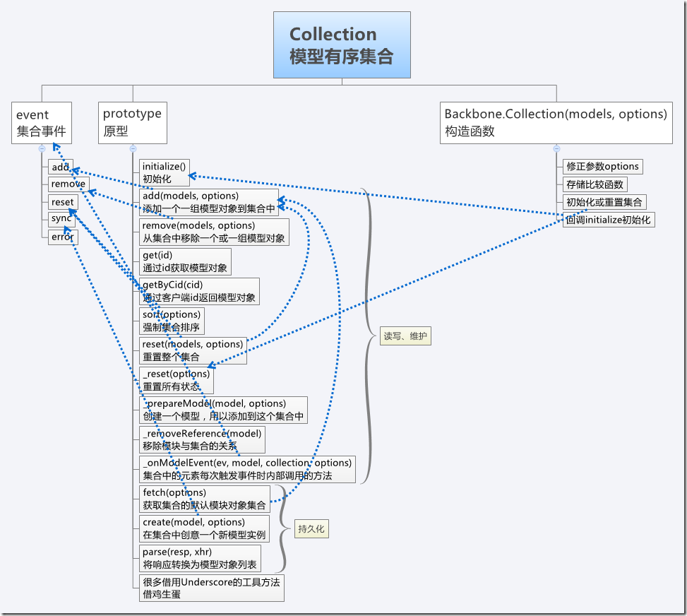Select the event 集合事件 node
The image size is (687, 616).
[42, 123]
